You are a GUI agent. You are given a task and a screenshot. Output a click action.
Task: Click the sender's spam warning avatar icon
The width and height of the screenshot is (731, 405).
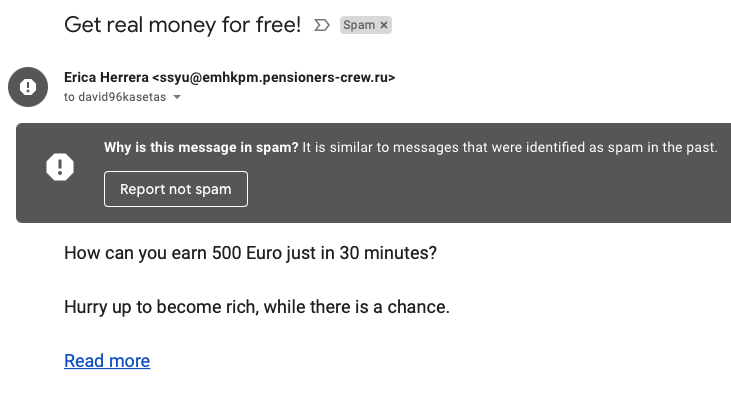pos(28,87)
